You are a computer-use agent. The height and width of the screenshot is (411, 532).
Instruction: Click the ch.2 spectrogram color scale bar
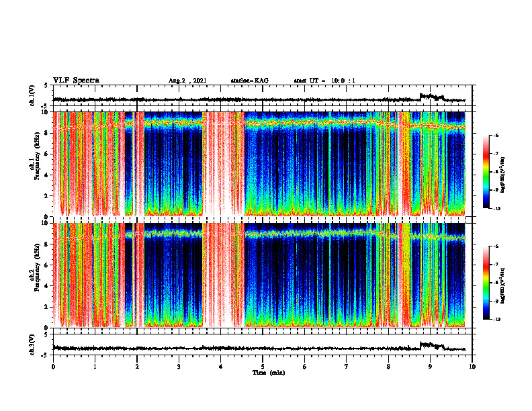point(486,283)
